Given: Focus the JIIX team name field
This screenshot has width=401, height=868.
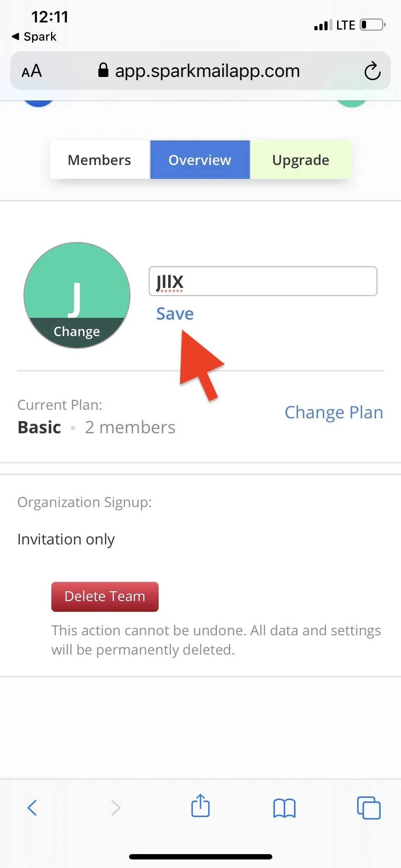Looking at the screenshot, I should 263,281.
